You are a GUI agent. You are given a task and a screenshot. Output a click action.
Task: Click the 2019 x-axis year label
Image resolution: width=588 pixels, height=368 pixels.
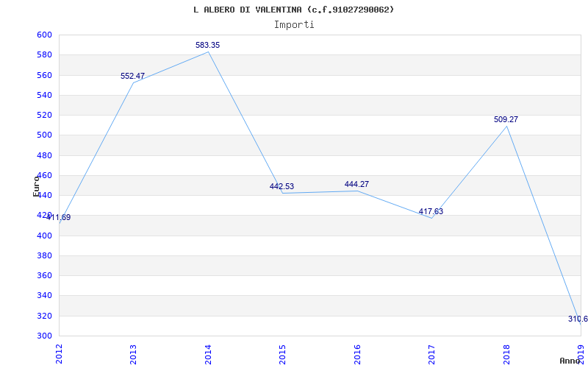581,354
